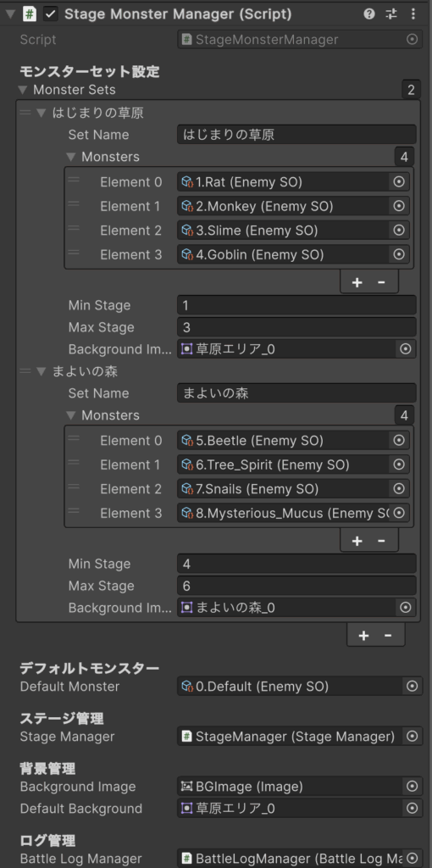The width and height of the screenshot is (432, 868).
Task: Remove element from まよいの森 Monsters list
Action: point(381,541)
